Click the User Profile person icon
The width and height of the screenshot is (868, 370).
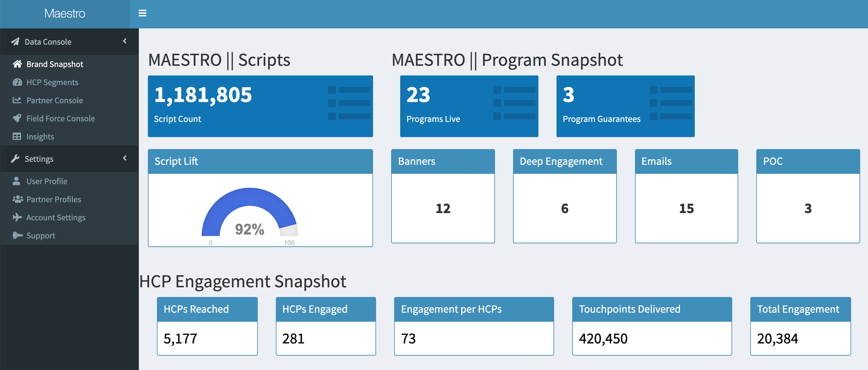[16, 181]
